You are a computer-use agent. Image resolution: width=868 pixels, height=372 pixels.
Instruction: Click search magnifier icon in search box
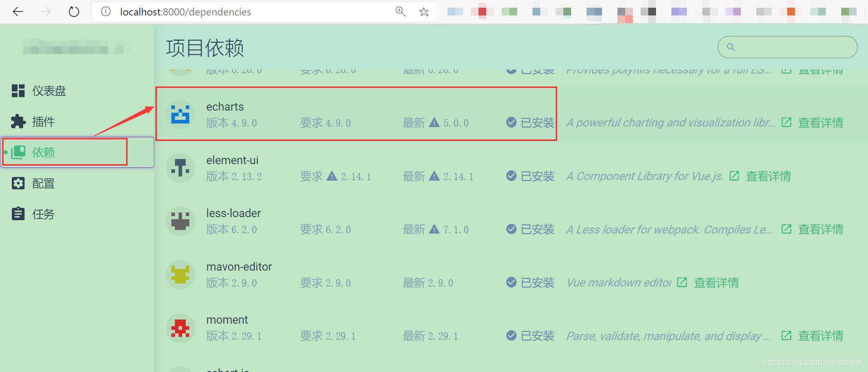[731, 47]
